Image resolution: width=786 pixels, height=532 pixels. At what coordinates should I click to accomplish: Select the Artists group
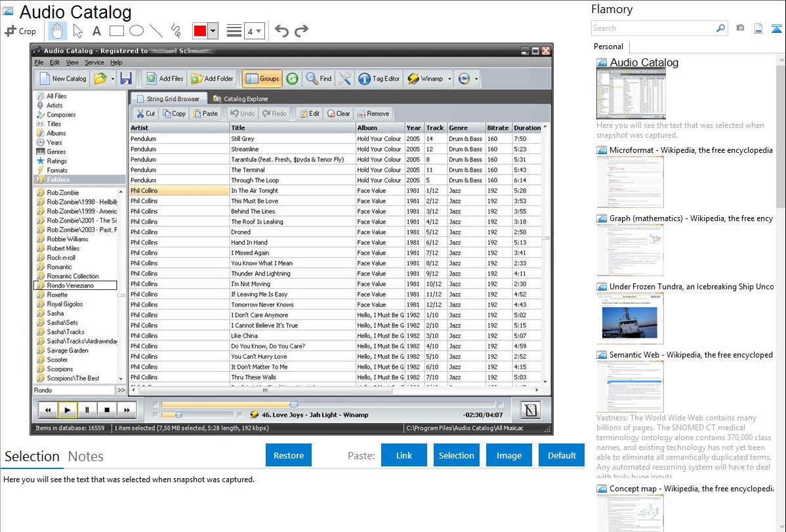54,106
